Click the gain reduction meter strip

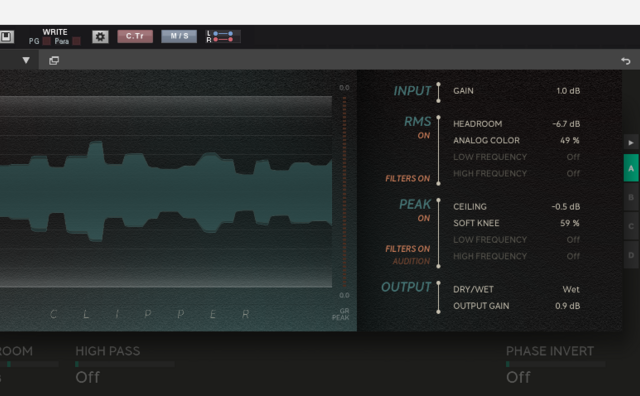344,191
